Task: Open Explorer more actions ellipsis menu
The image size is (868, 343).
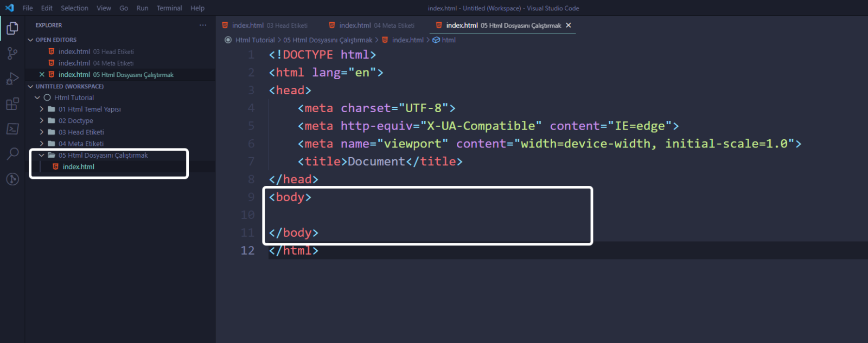Action: (x=203, y=25)
